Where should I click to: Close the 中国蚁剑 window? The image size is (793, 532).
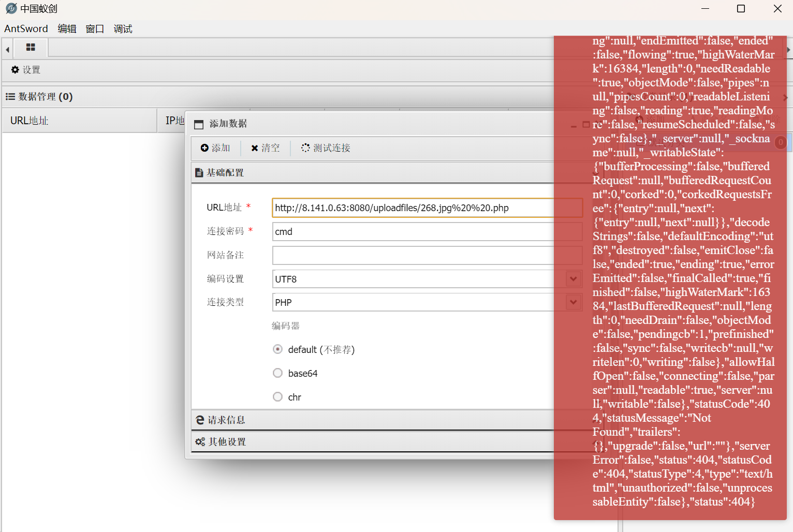[x=777, y=9]
